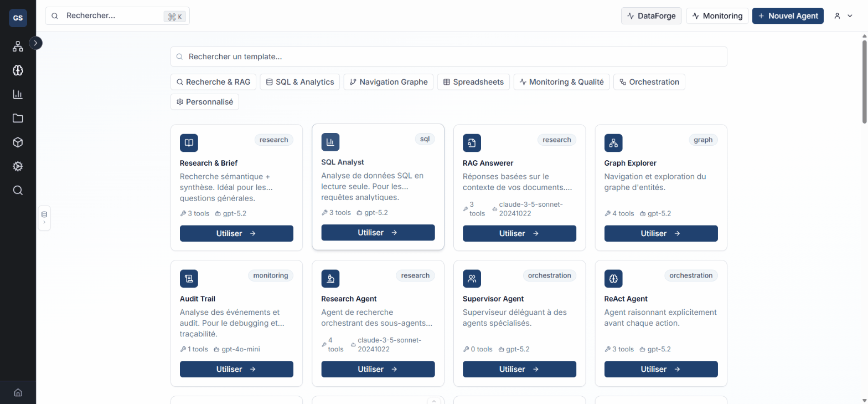Expand the database side panel handle
This screenshot has height=404, width=868.
click(44, 217)
